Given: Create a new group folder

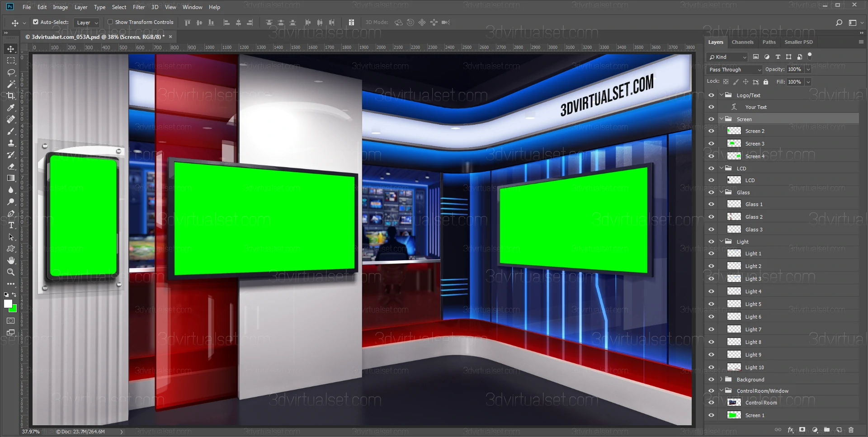Looking at the screenshot, I should point(826,430).
